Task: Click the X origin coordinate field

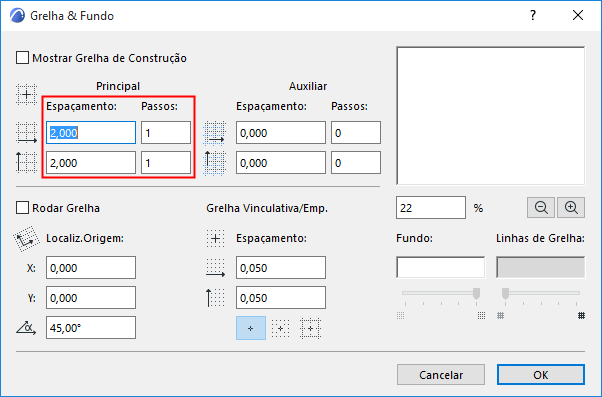Action: [x=91, y=268]
